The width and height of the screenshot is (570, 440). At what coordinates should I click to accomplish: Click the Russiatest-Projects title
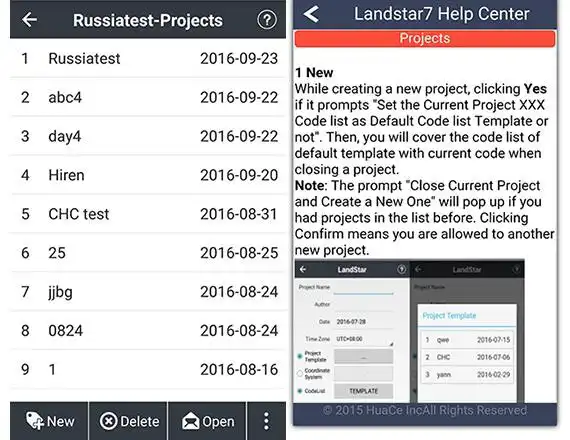148,20
